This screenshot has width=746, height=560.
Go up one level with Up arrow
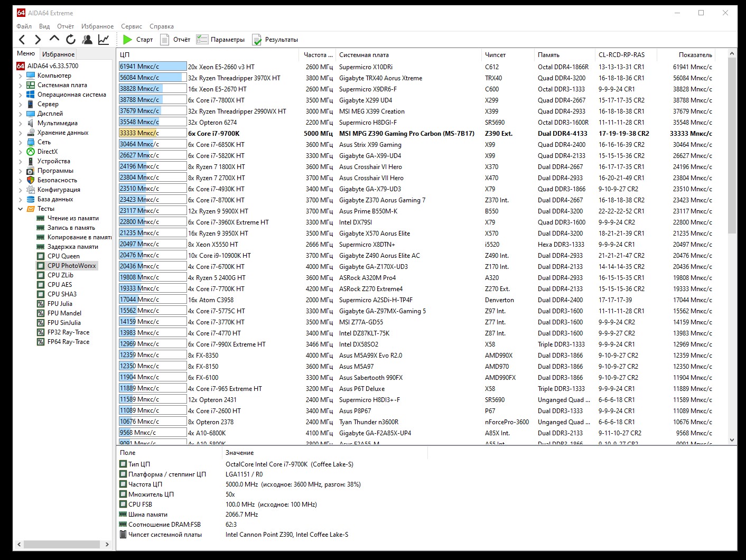(x=54, y=39)
